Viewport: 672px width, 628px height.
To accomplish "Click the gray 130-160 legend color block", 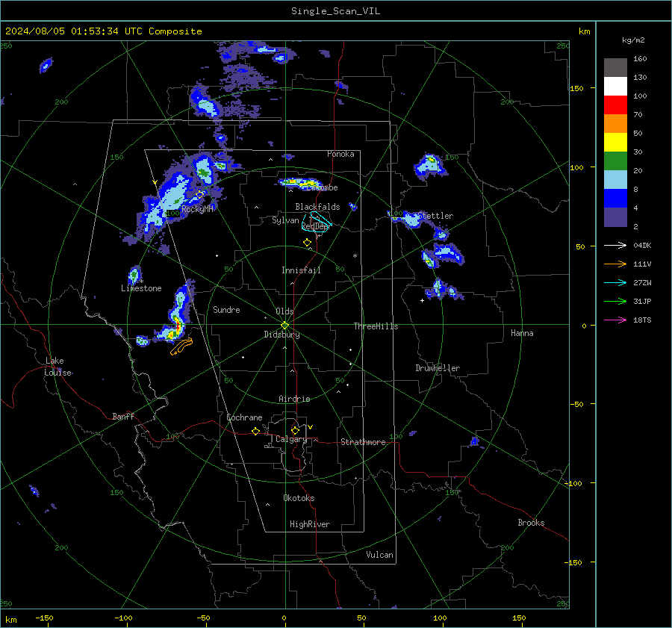I will [x=615, y=68].
